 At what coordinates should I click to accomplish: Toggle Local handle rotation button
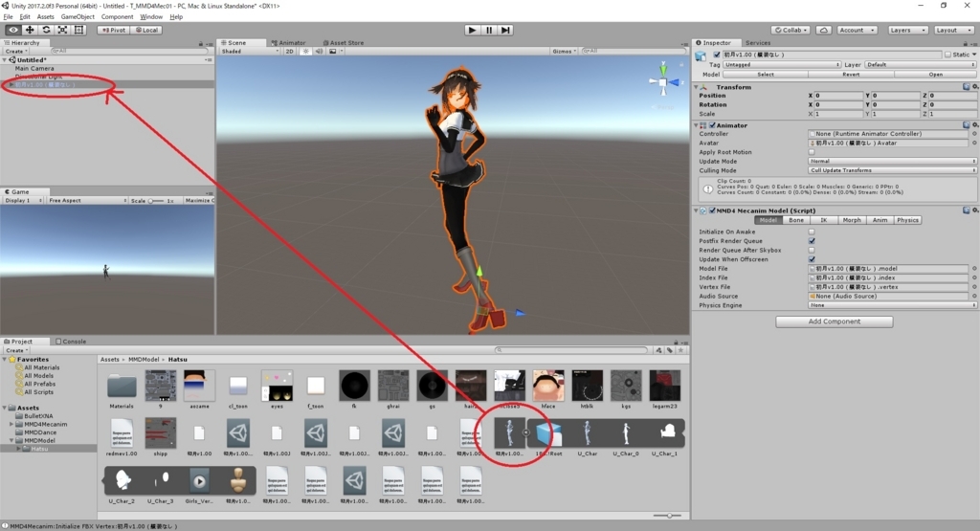coord(146,30)
